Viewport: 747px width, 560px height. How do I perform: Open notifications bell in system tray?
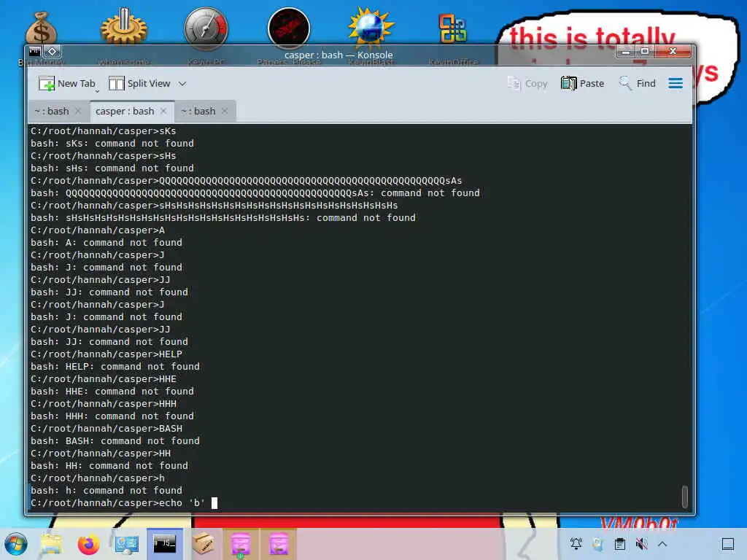coord(576,544)
